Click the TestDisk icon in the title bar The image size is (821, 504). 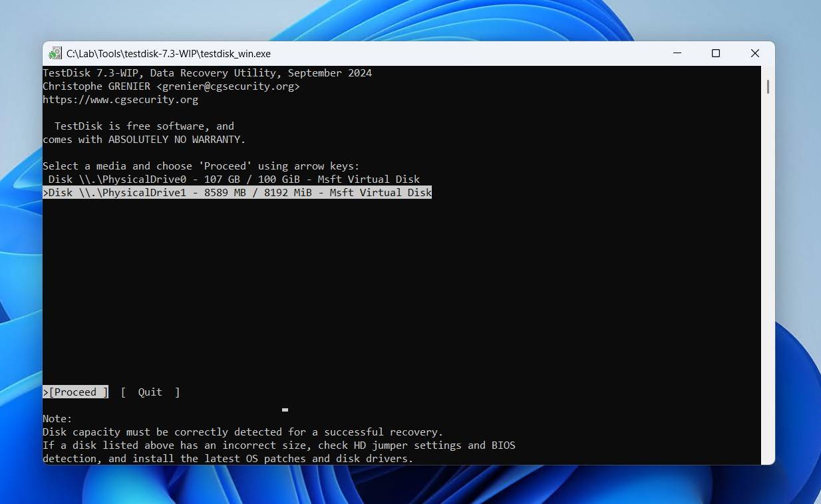(55, 53)
